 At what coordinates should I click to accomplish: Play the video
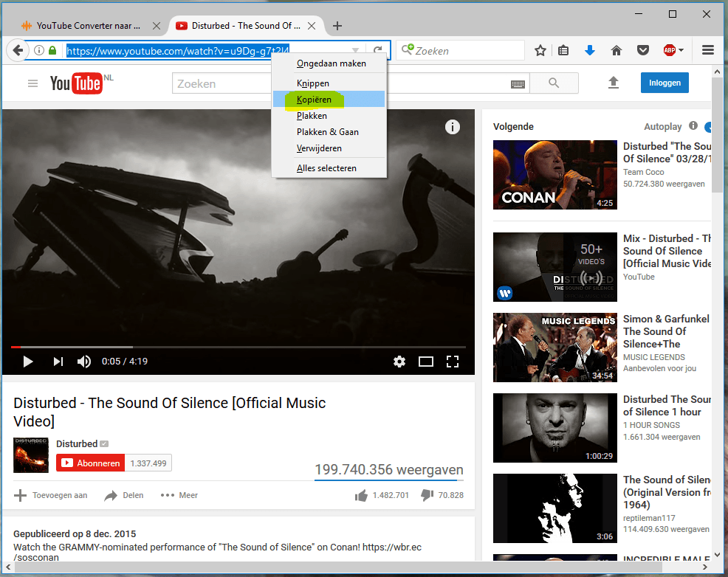(x=28, y=362)
